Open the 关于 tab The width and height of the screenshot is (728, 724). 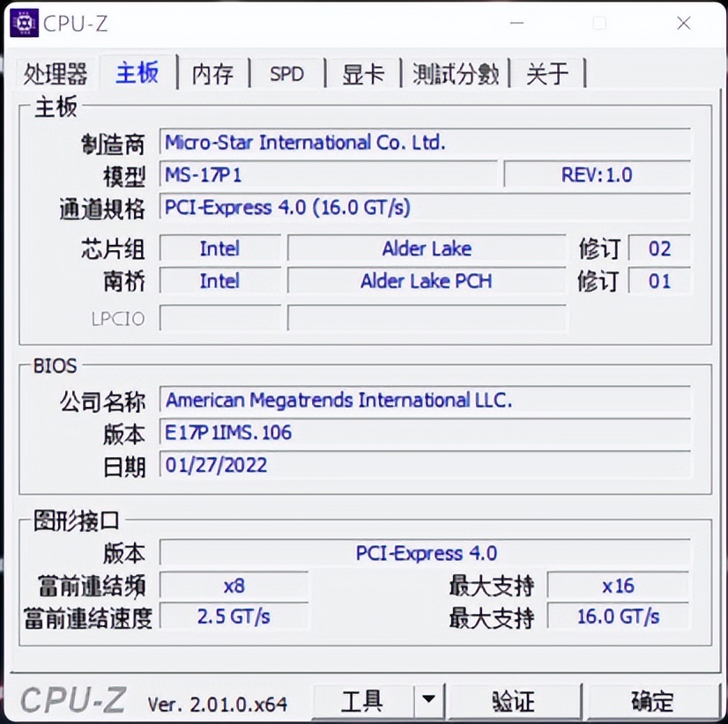tap(547, 74)
